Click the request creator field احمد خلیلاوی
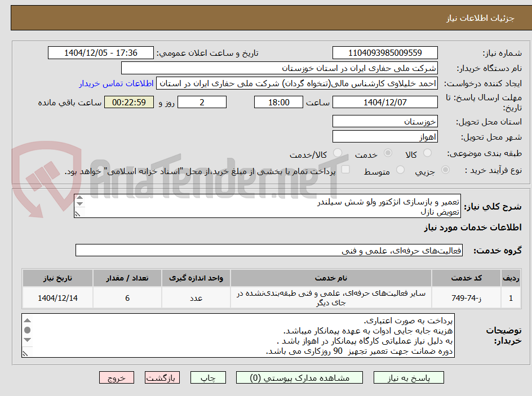532x396 pixels. [297, 83]
